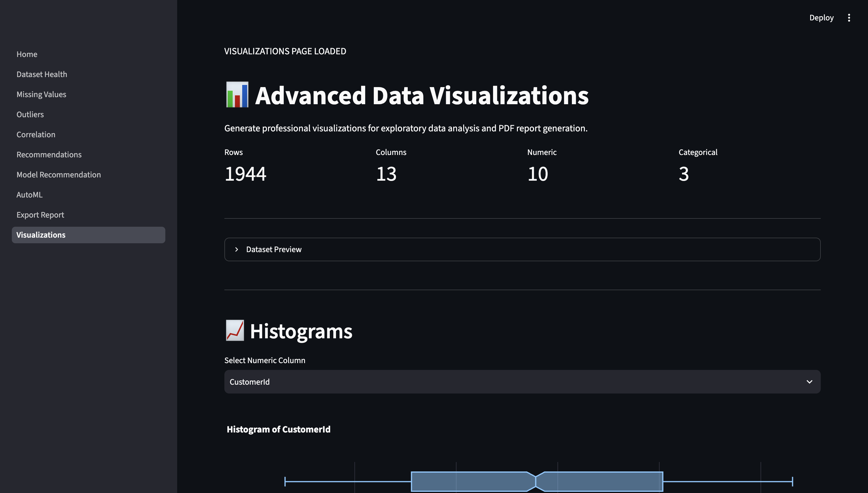The image size is (868, 493).
Task: Open the Recommendations page
Action: pos(88,154)
